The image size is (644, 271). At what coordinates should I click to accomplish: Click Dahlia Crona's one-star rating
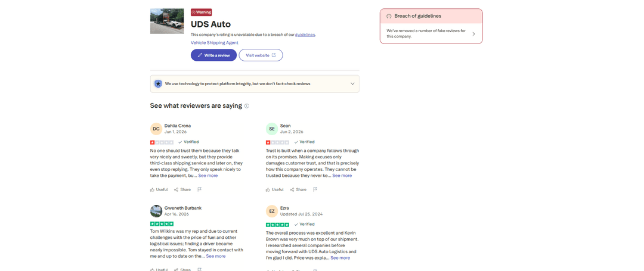pos(162,142)
